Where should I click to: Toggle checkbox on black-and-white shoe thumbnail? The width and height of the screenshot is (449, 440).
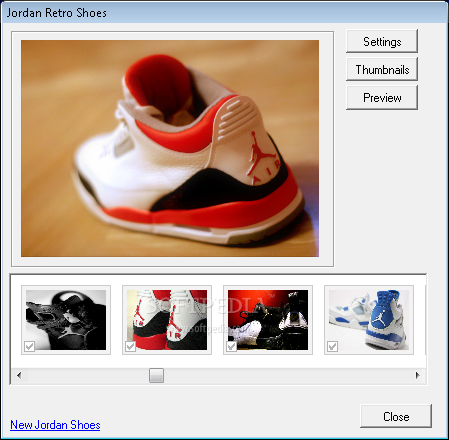[x=30, y=346]
